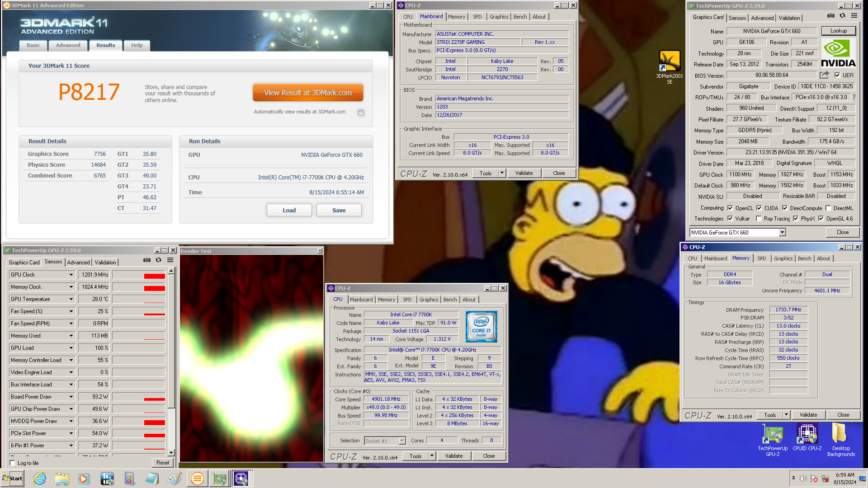868x488 pixels.
Task: Open the Validation tab in the GPU-Z Graphics Card window
Action: click(x=789, y=18)
